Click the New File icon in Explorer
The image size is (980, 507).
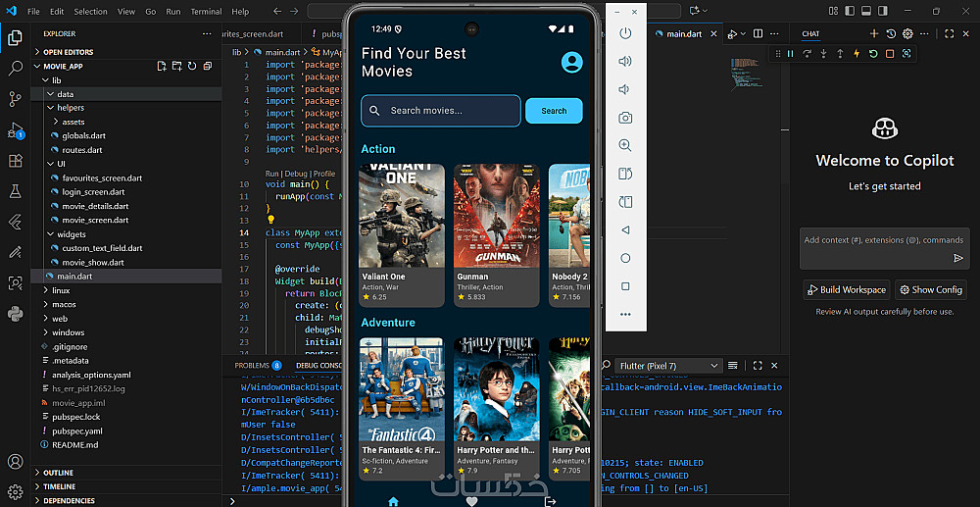tap(162, 67)
